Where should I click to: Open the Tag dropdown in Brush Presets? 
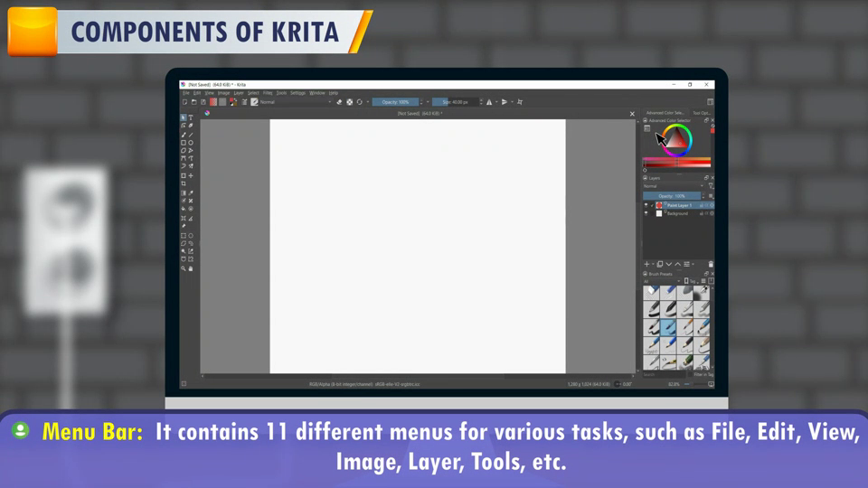(693, 282)
